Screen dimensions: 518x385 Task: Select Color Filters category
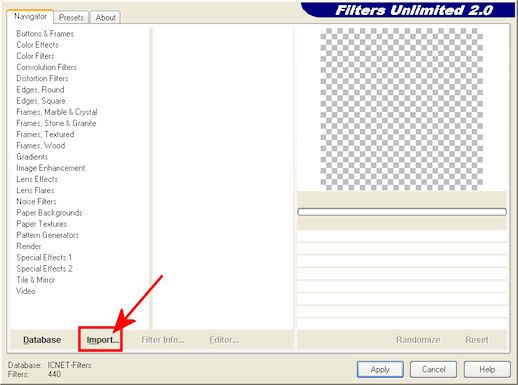[x=35, y=56]
